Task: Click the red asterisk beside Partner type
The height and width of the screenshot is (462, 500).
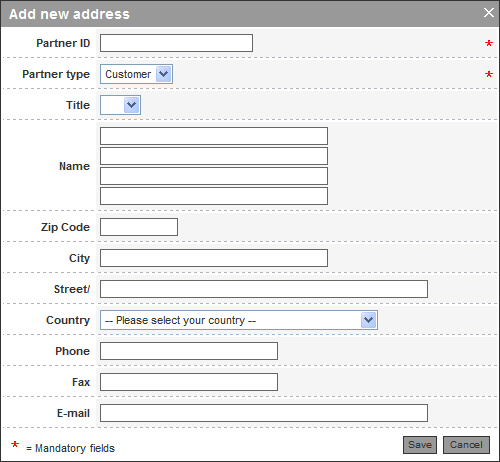Action: point(489,74)
